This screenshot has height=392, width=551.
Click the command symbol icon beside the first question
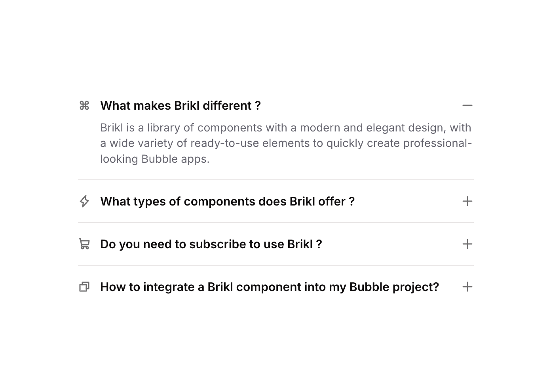(84, 106)
